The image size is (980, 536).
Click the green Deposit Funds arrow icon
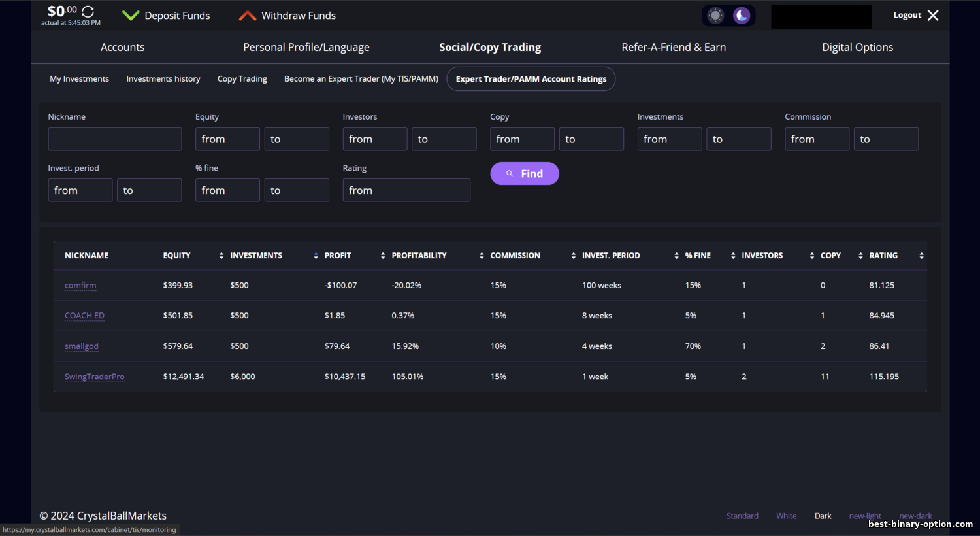[131, 16]
